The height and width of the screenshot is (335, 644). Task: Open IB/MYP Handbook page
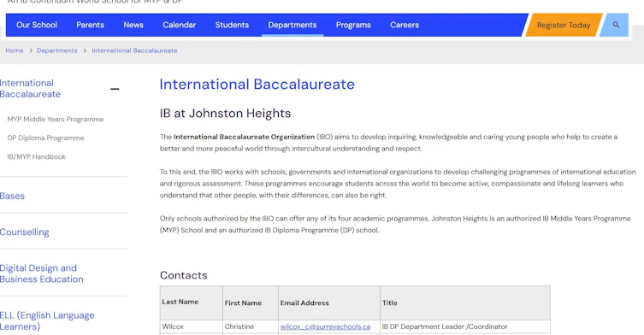click(x=36, y=157)
